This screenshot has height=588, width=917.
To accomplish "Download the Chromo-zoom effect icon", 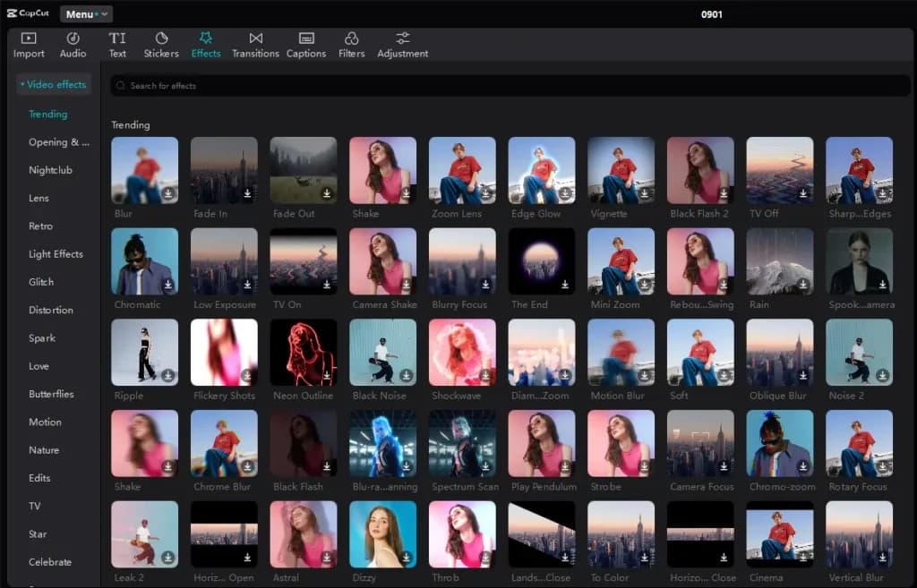I will point(803,466).
